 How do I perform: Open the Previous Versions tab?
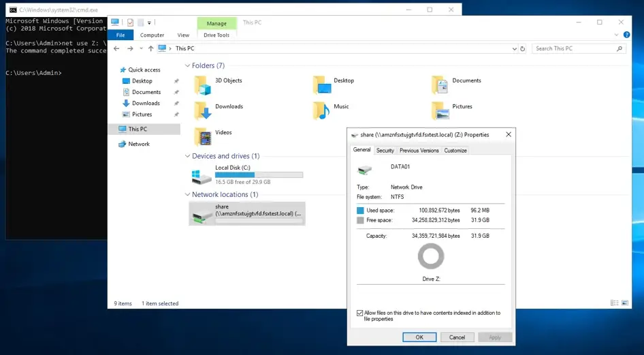419,151
